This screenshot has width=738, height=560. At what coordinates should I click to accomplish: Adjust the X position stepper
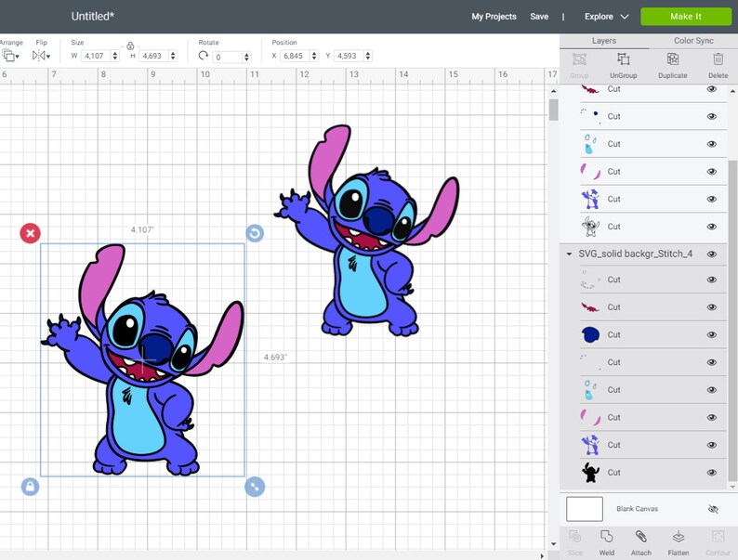click(x=314, y=56)
